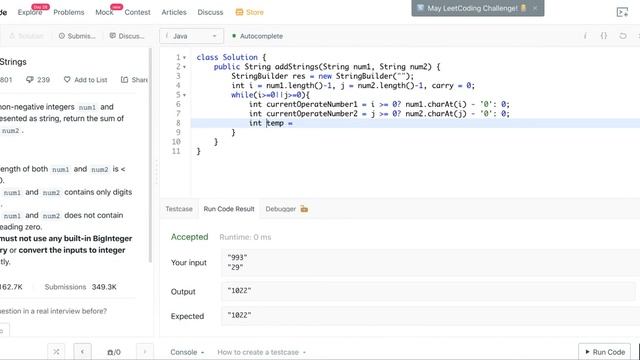The height and width of the screenshot is (360, 640).
Task: Go to previous problem arrow
Action: click(82, 351)
